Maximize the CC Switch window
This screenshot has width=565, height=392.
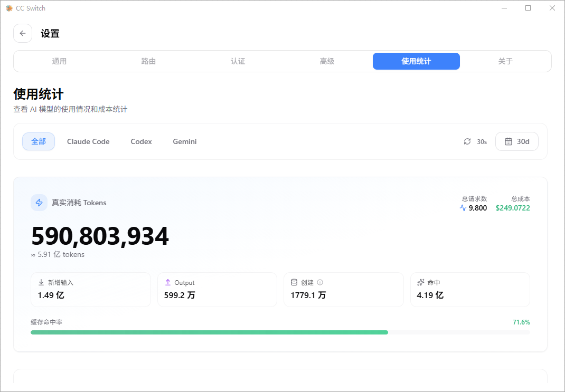[x=528, y=8]
